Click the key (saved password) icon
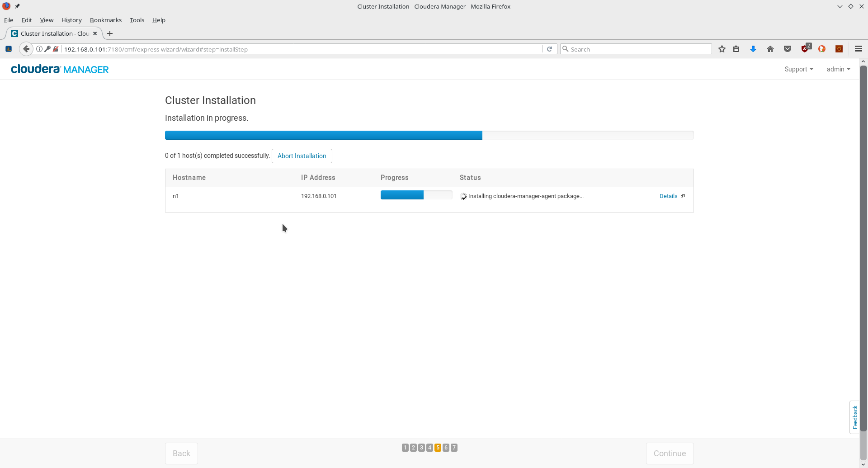Screen dimensions: 868x468 [47, 49]
